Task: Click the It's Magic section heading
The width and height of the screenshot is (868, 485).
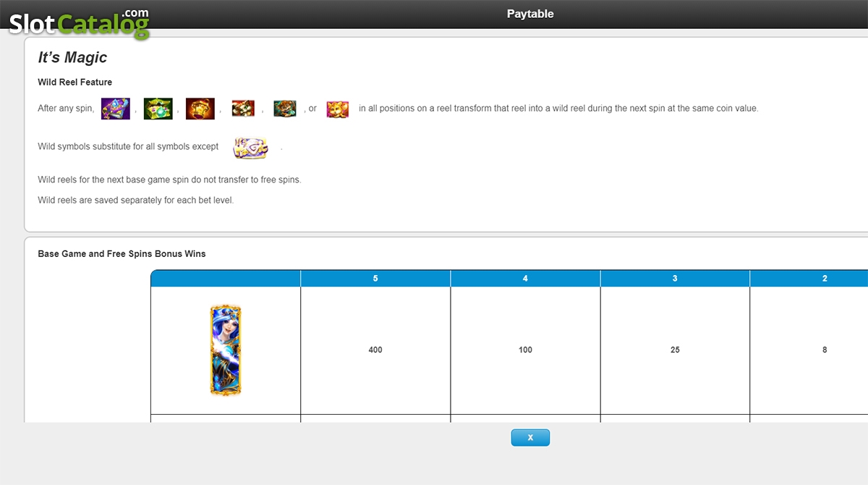Action: click(x=72, y=58)
